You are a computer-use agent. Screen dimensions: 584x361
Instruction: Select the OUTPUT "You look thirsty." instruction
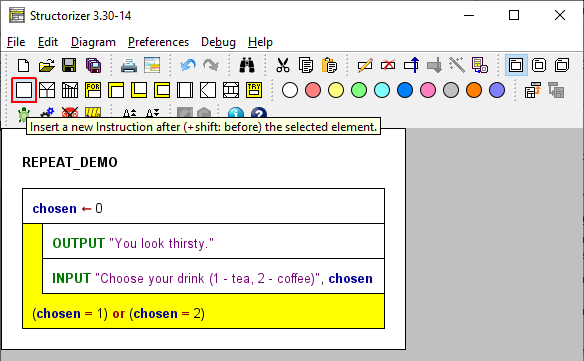click(213, 241)
